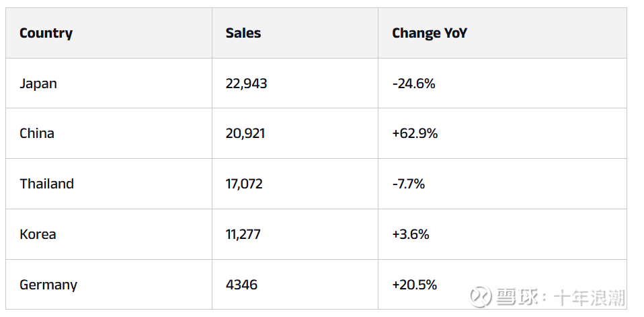
Task: Click Korea's sales value 11,277
Action: pos(243,234)
